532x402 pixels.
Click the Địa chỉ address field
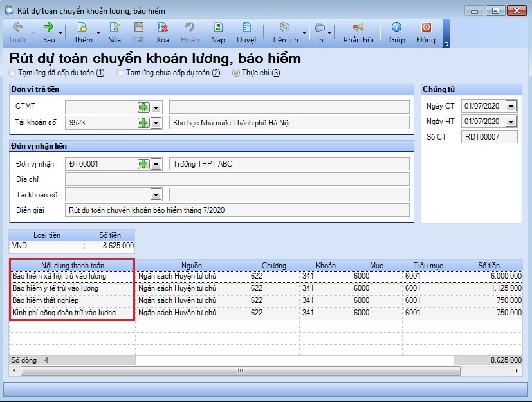coord(237,179)
